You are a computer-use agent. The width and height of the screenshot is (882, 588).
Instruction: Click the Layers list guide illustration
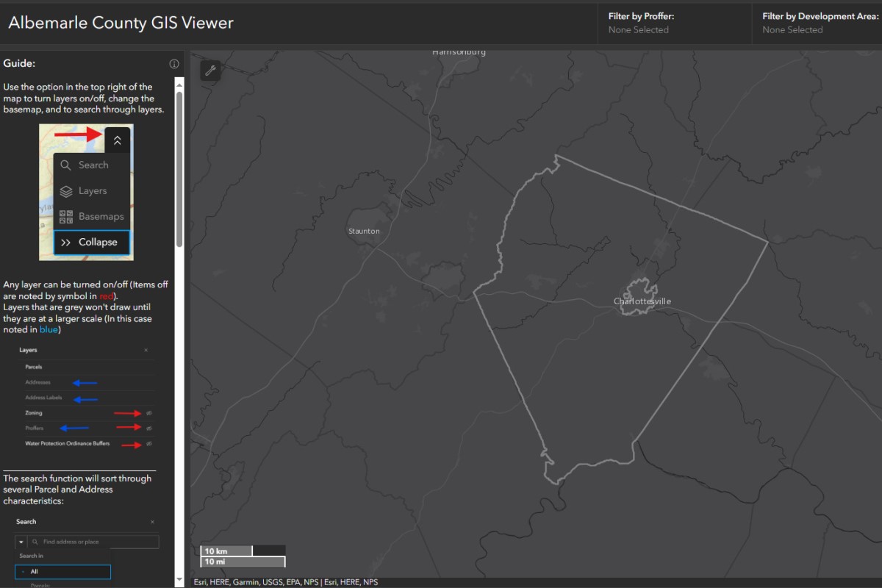pos(86,398)
